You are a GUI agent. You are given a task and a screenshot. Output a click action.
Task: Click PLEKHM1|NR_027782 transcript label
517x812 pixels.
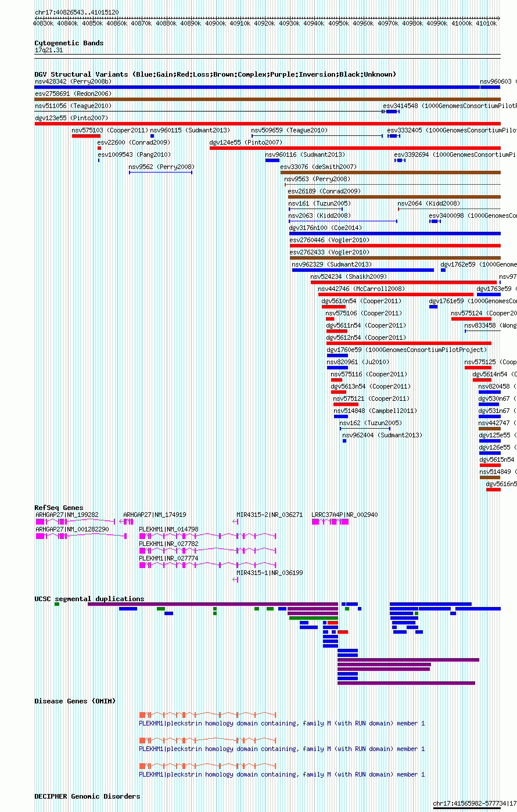168,544
